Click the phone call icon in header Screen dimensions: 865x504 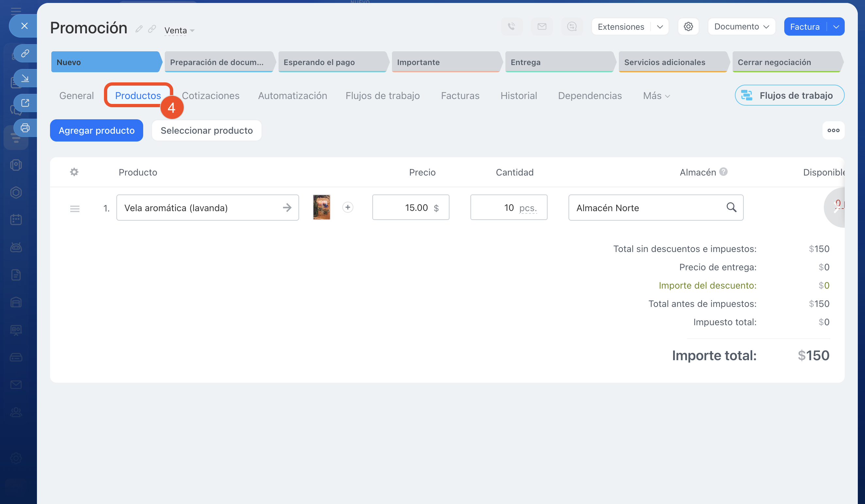pyautogui.click(x=511, y=27)
